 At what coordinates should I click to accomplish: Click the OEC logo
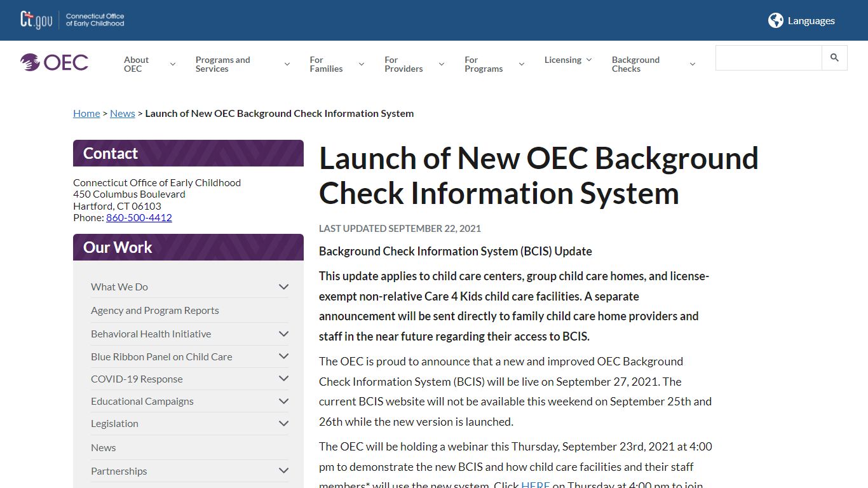(x=54, y=62)
